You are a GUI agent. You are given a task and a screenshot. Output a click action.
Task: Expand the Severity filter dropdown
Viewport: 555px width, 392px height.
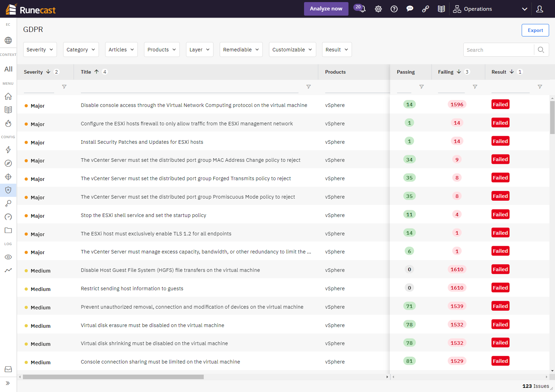[x=40, y=50]
